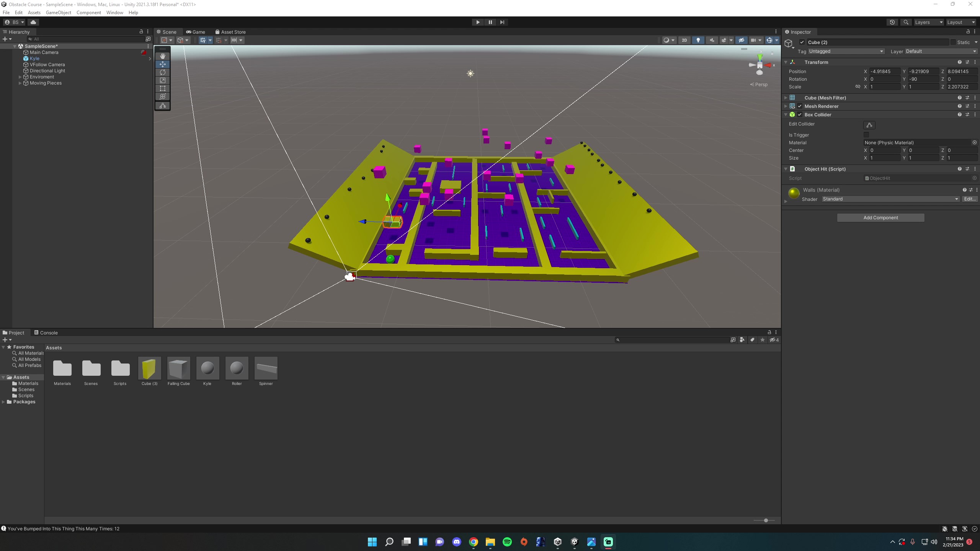
Task: Click the Add Component button
Action: (x=880, y=217)
